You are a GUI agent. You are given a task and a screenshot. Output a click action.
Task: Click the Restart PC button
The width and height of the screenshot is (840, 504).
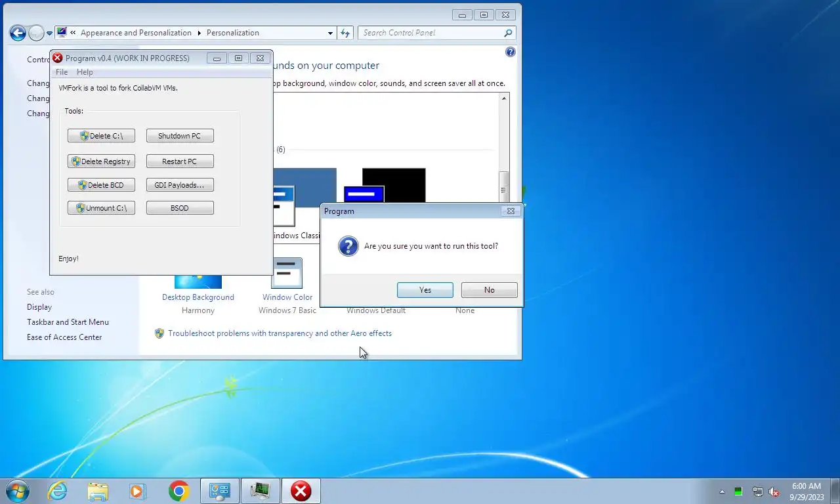180,161
